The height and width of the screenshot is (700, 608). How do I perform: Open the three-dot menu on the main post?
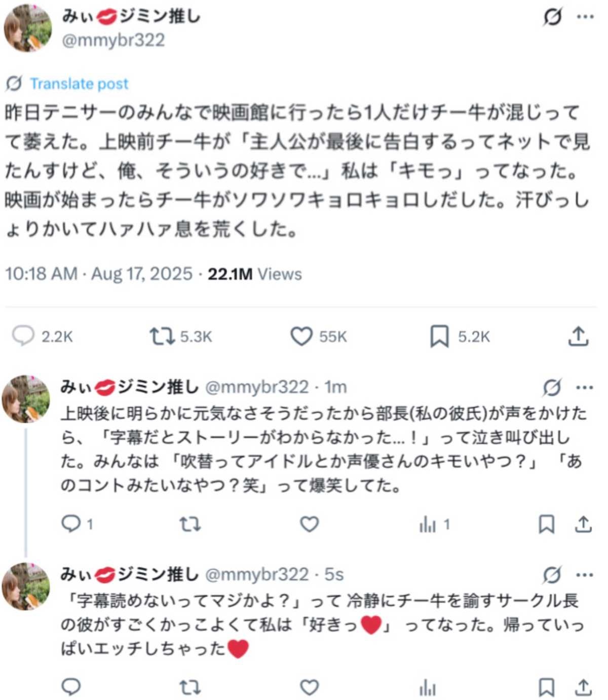[585, 17]
